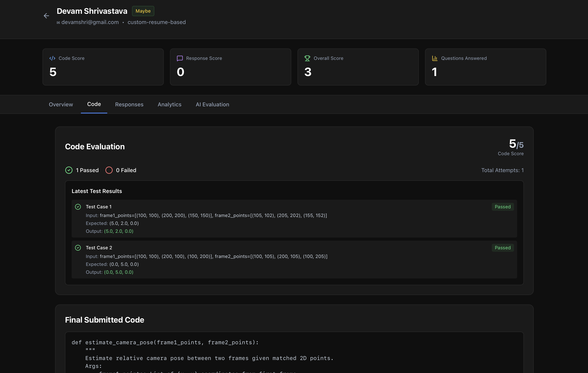The image size is (588, 373).
Task: Open the Analytics tab
Action: click(x=169, y=104)
